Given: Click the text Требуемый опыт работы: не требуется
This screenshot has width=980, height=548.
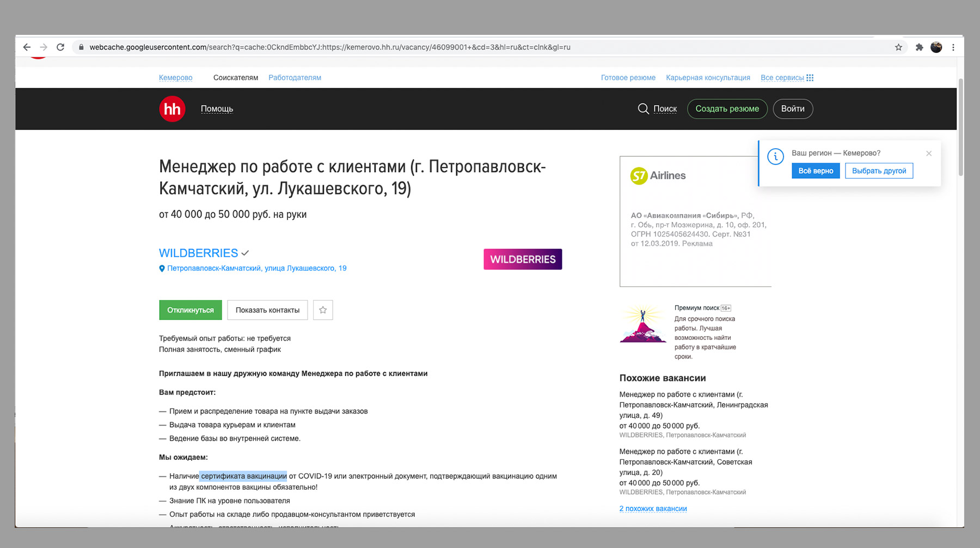Looking at the screenshot, I should (x=225, y=338).
